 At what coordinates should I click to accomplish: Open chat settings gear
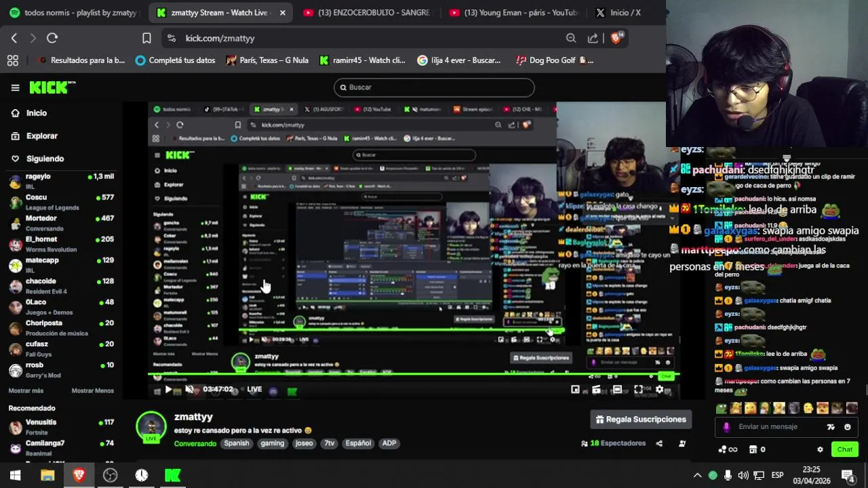pos(820,449)
